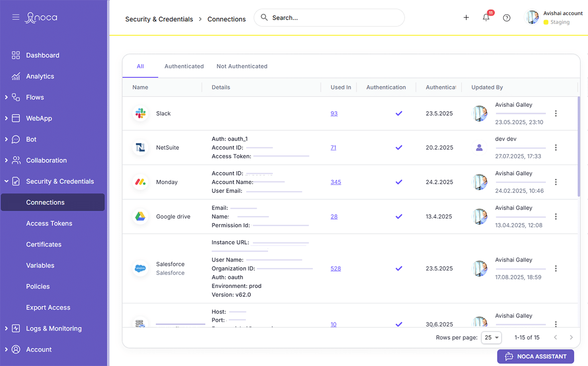Click the Monday authentication checkmark
Image resolution: width=588 pixels, height=366 pixels.
399,182
